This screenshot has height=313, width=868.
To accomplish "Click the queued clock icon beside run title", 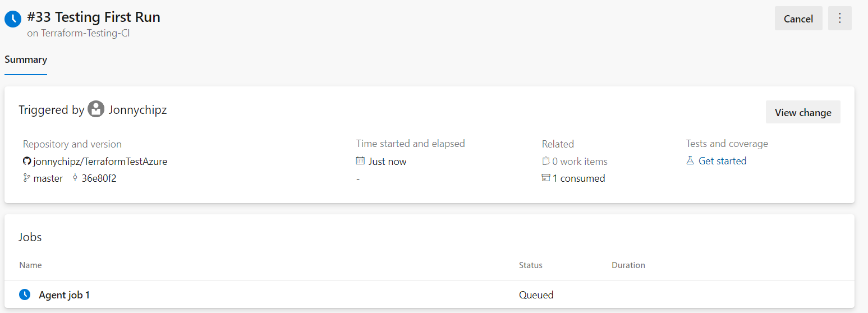I will 12,19.
